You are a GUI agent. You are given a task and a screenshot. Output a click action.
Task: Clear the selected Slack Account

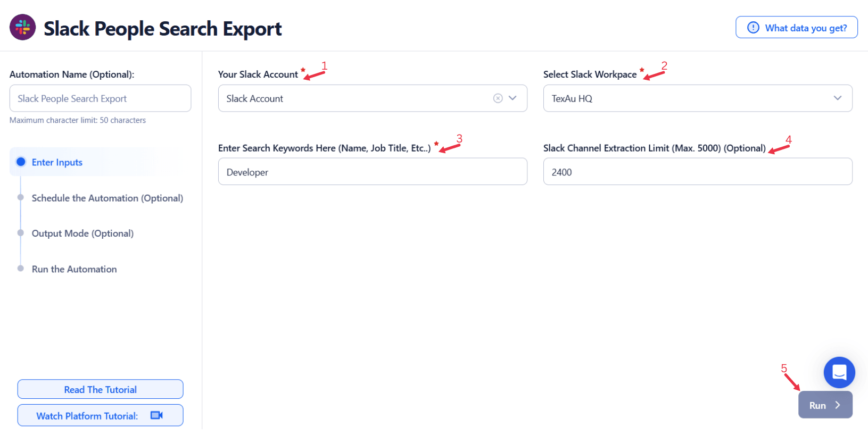pos(498,98)
